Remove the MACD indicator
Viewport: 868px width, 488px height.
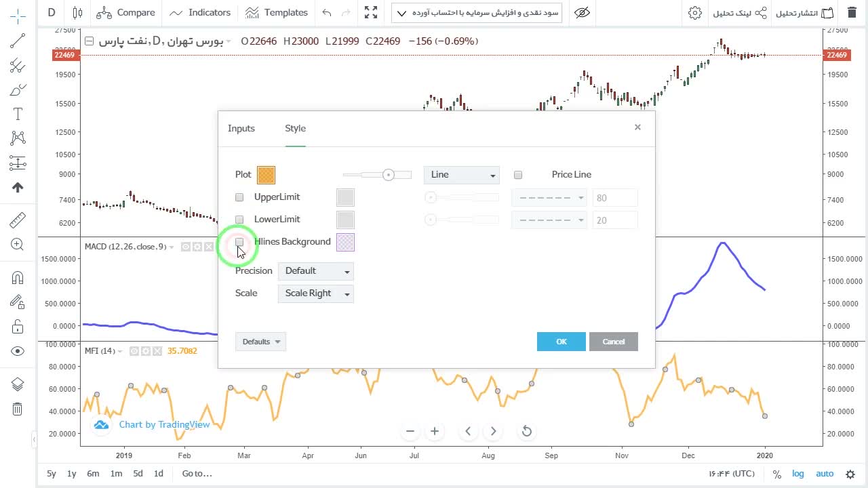pos(209,247)
